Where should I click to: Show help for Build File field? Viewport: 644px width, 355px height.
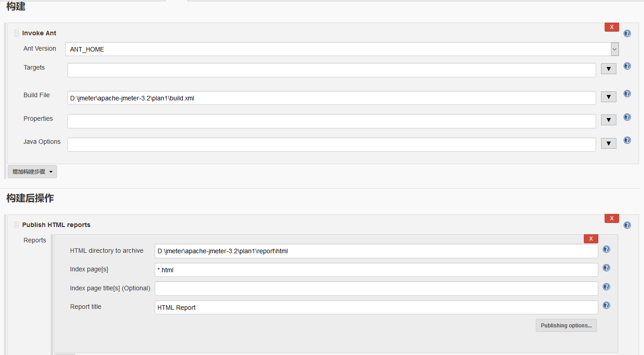click(x=627, y=94)
